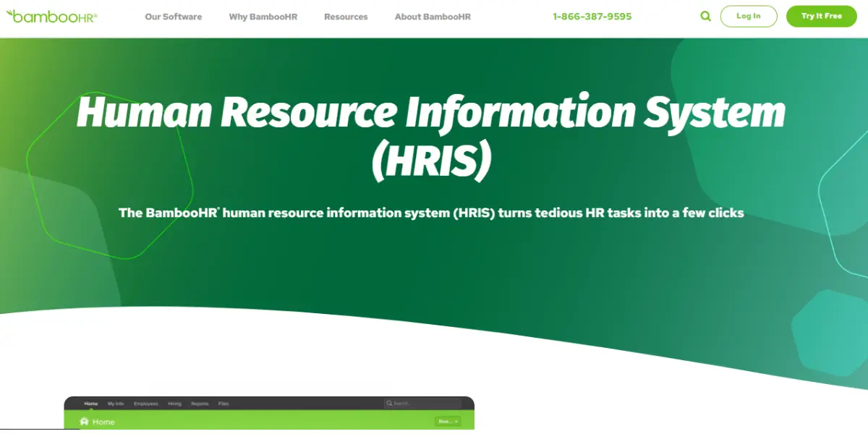The image size is (868, 434).
Task: Open the Our Software menu
Action: click(174, 17)
